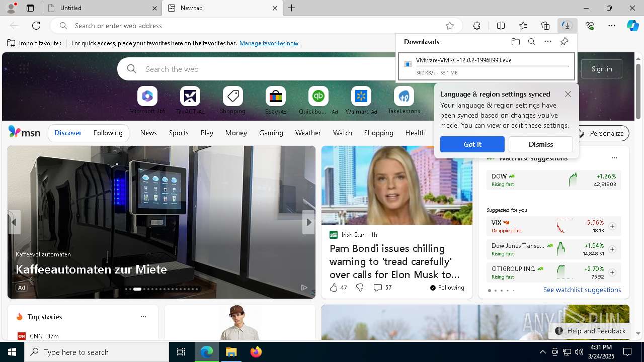Go back with the arrow button
The image size is (644, 362).
click(14, 26)
